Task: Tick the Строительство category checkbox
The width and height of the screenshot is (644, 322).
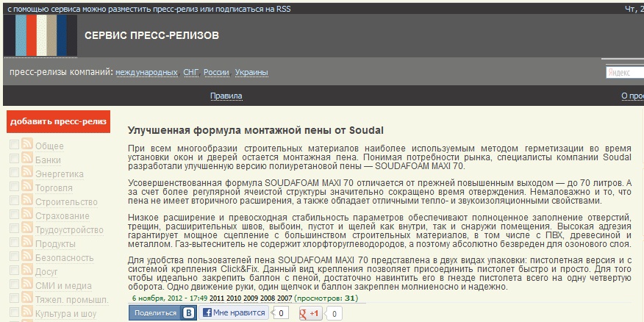Action: 15,201
